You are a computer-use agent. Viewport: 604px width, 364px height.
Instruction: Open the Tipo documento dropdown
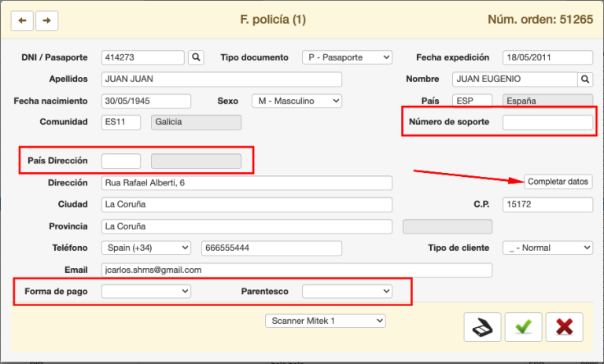[347, 57]
